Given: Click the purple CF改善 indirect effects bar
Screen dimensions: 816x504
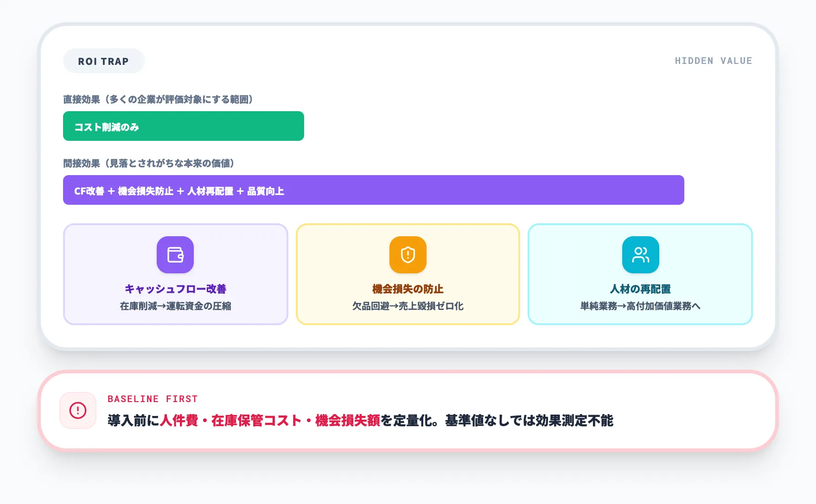Looking at the screenshot, I should pos(373,190).
